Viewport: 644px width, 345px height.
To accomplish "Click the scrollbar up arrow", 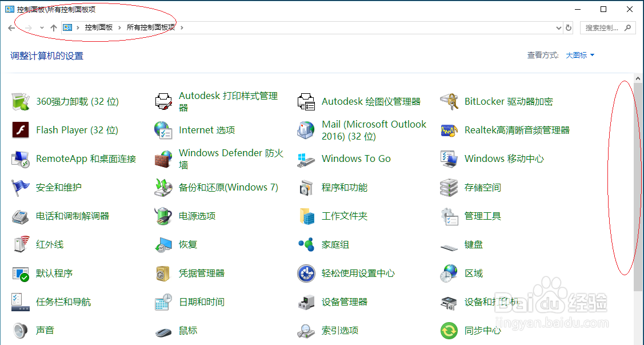I will point(638,78).
